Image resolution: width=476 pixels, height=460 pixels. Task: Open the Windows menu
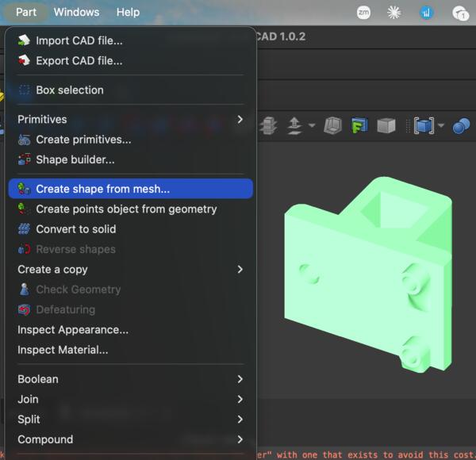[x=76, y=12]
